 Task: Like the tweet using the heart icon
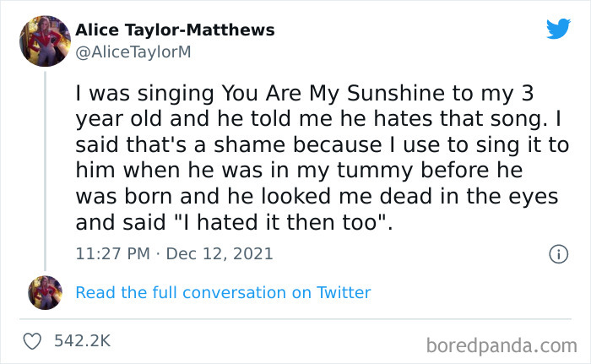(x=34, y=341)
